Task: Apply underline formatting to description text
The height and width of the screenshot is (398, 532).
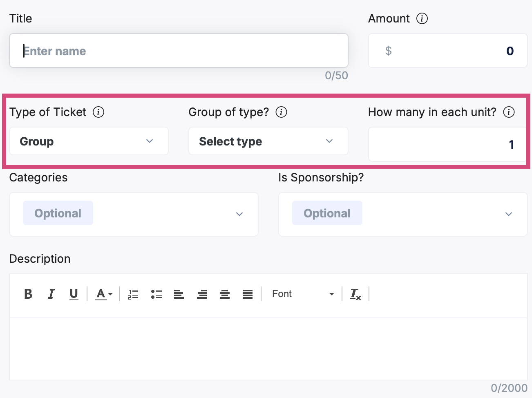Action: [x=74, y=294]
